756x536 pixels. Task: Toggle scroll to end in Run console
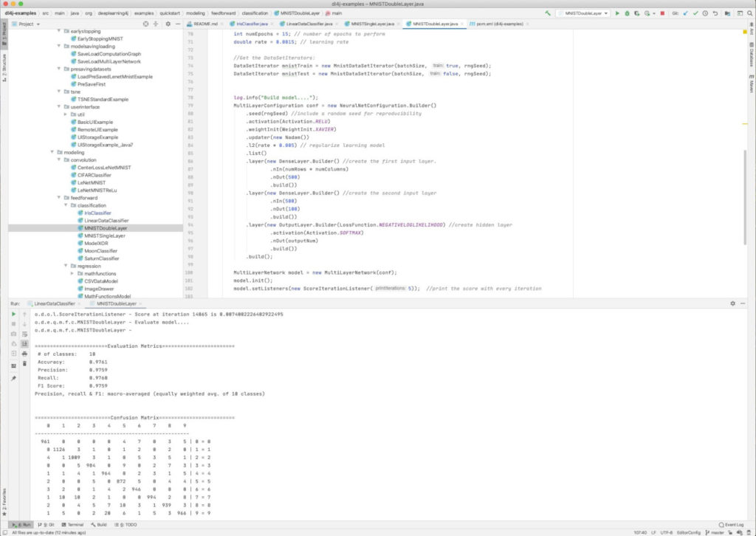coord(24,344)
